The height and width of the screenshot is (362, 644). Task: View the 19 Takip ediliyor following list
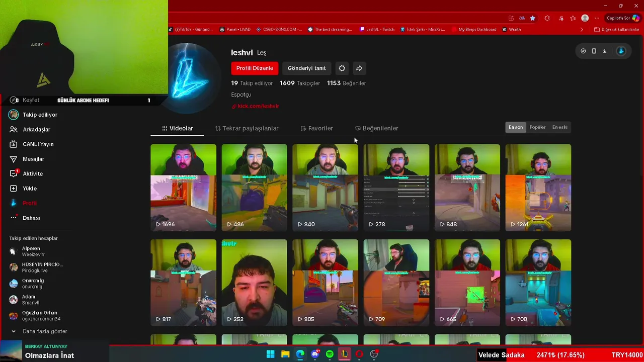[252, 83]
